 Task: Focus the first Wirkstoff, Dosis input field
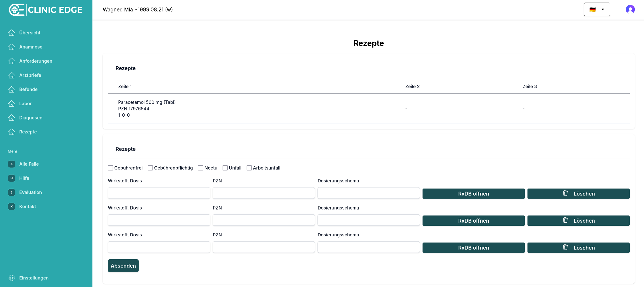point(159,193)
